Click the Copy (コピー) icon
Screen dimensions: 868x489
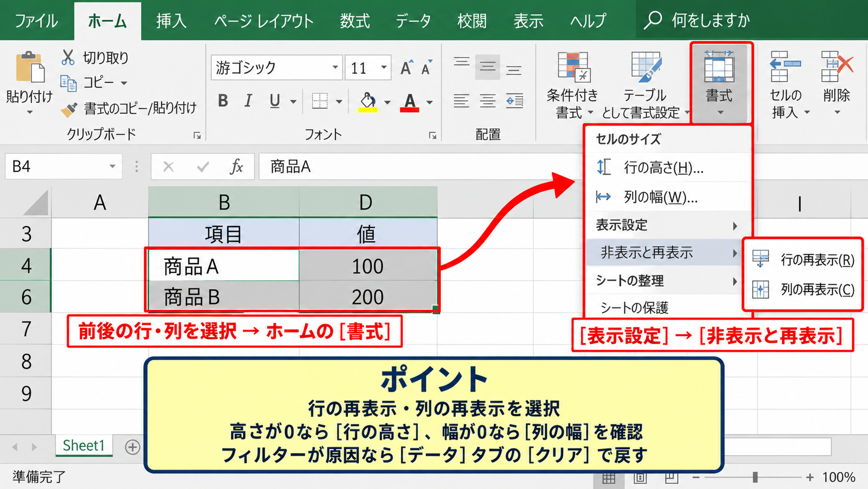pos(69,83)
